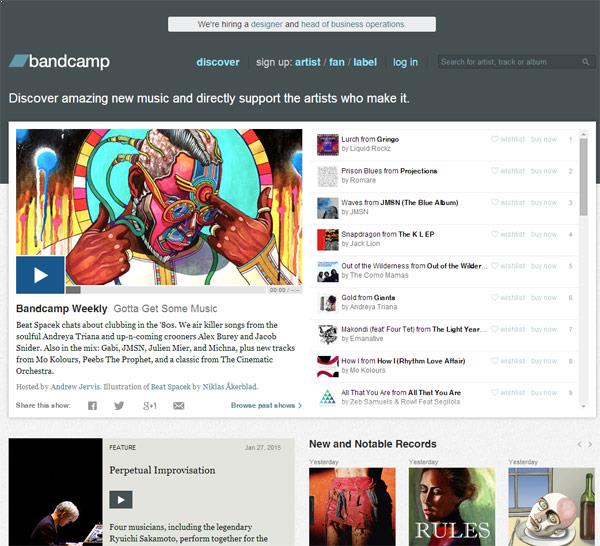Play the Perpetual Improvisation feature
The width and height of the screenshot is (600, 546).
(x=121, y=499)
